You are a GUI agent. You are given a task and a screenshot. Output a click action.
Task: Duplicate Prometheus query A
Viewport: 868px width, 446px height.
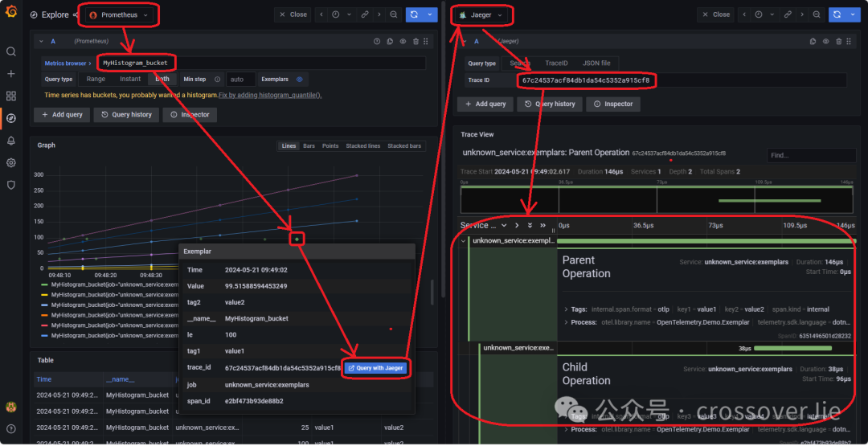(x=390, y=41)
